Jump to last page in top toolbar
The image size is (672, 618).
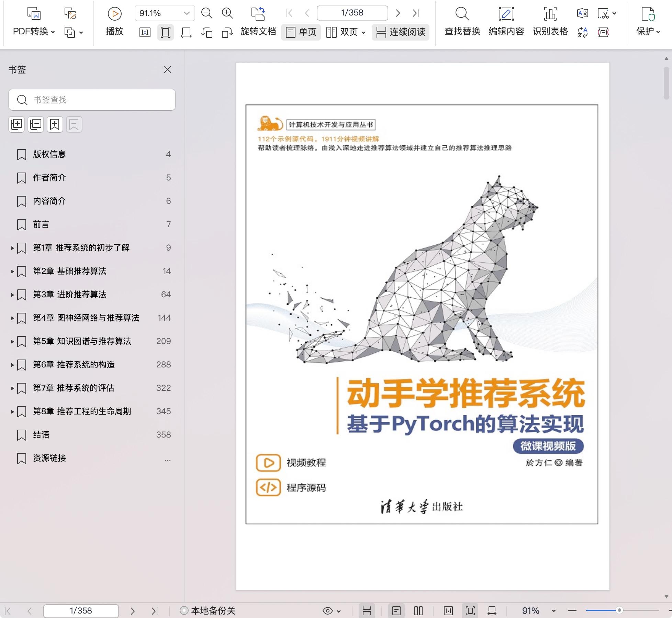click(x=416, y=13)
